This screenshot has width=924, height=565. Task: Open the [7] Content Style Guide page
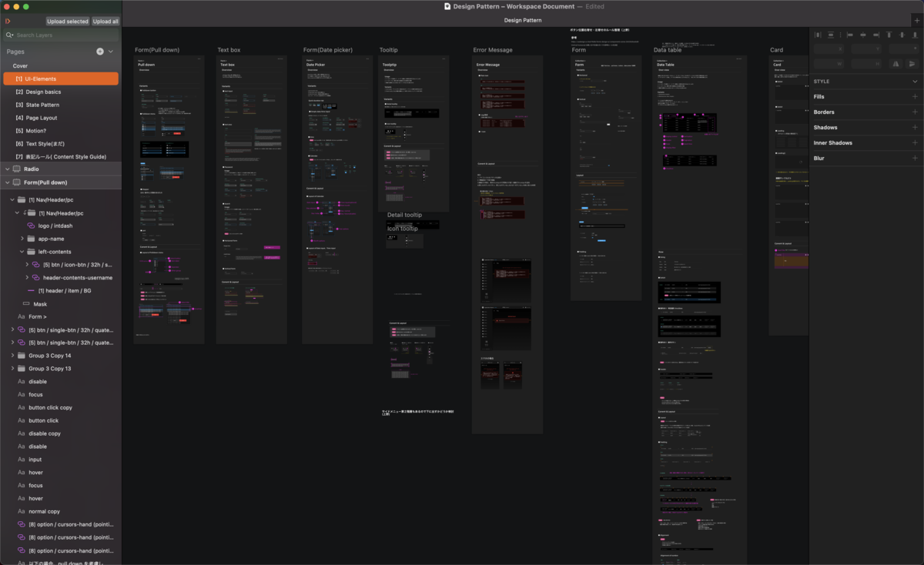point(61,156)
